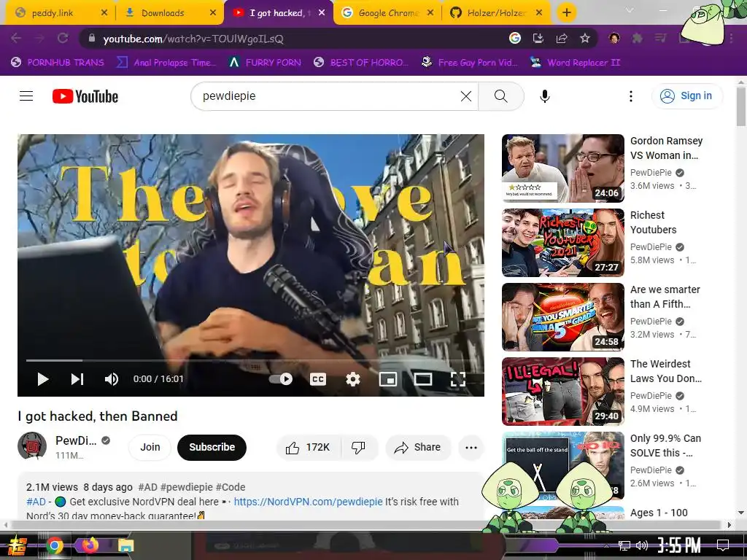Viewport: 747px width, 560px height.
Task: Click the address bar URL
Action: pos(193,39)
